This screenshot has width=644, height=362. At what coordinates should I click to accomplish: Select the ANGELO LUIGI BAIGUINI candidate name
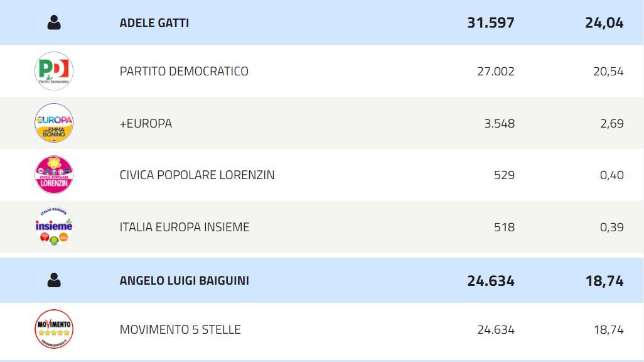point(184,281)
